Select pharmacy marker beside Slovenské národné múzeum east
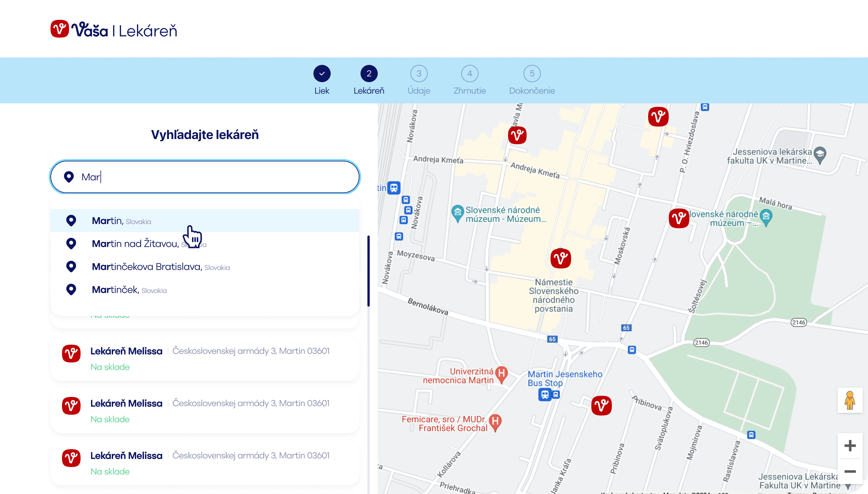The height and width of the screenshot is (494, 868). [679, 218]
